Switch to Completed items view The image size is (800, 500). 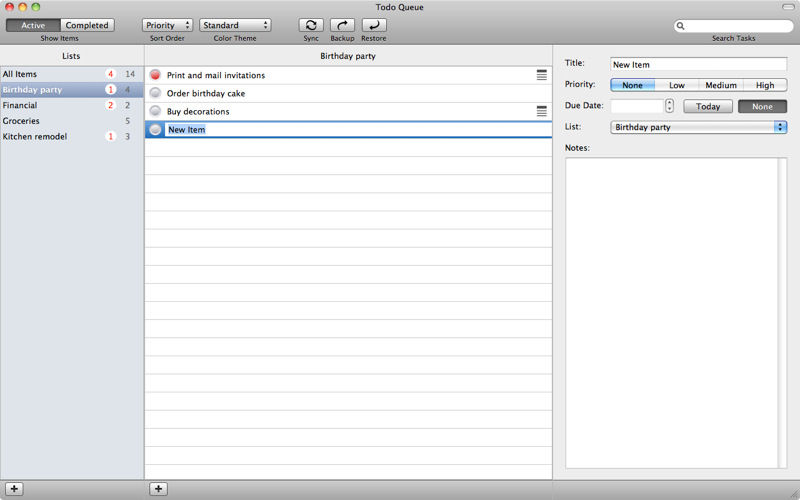tap(87, 25)
